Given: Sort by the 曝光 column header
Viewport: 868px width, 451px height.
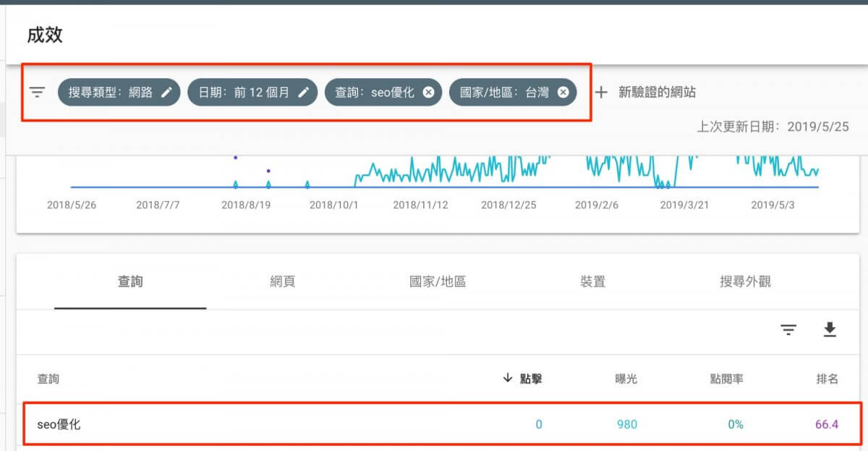Looking at the screenshot, I should tap(625, 379).
